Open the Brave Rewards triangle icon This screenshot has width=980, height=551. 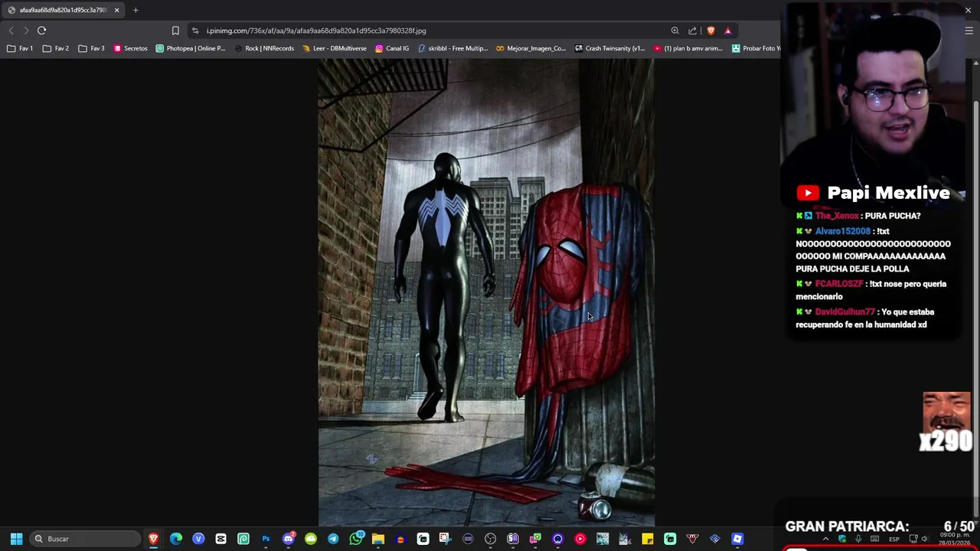click(727, 31)
